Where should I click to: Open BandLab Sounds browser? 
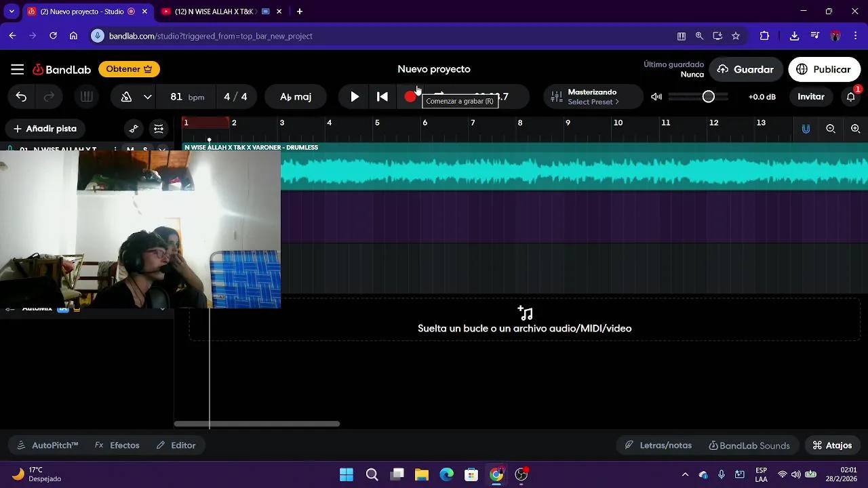[749, 445]
